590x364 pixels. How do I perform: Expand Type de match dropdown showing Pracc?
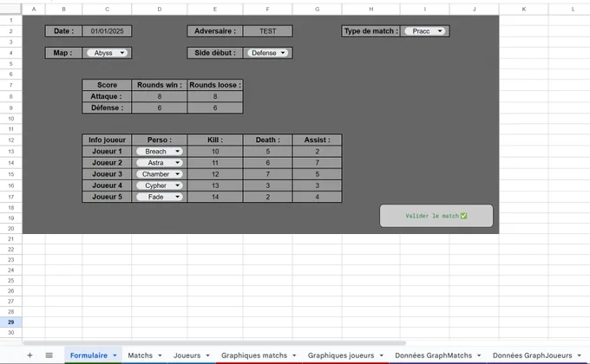tap(425, 31)
